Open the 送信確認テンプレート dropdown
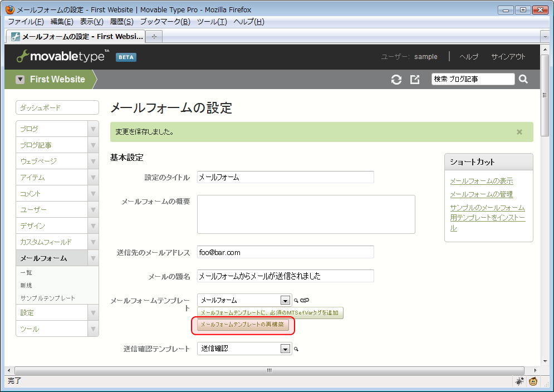The width and height of the screenshot is (554, 392). 285,349
